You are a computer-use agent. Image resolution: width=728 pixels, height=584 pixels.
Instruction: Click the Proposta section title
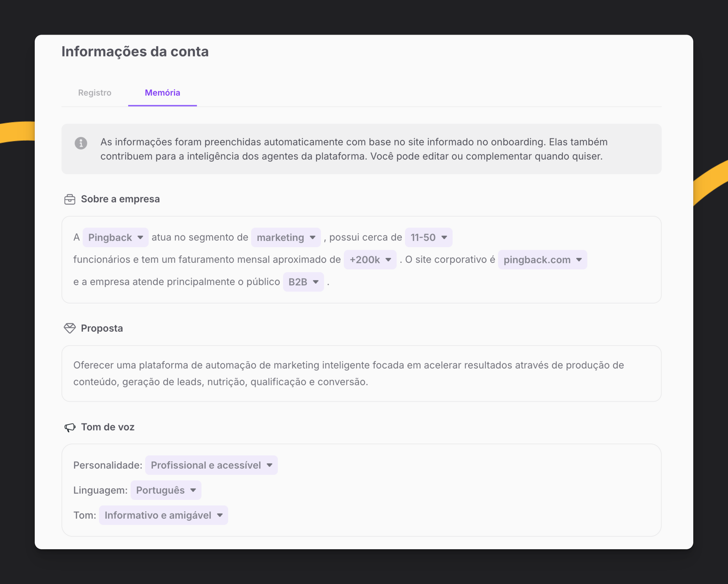click(x=102, y=328)
